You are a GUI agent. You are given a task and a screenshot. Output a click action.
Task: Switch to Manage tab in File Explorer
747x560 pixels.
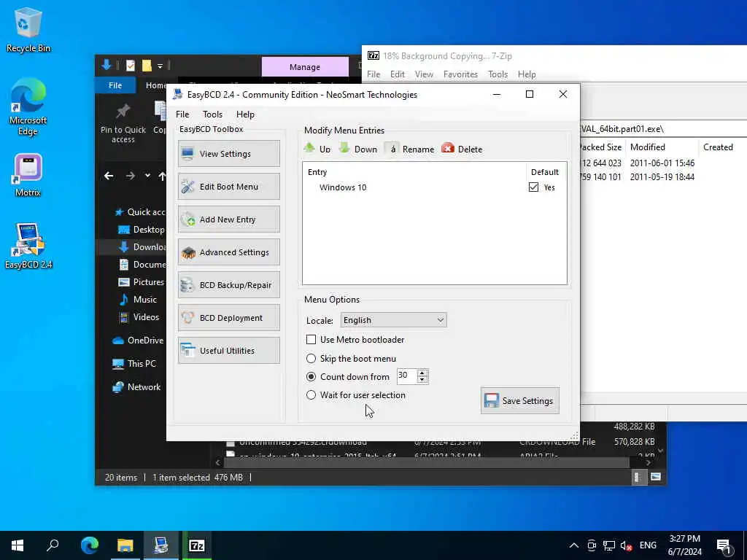tap(305, 67)
